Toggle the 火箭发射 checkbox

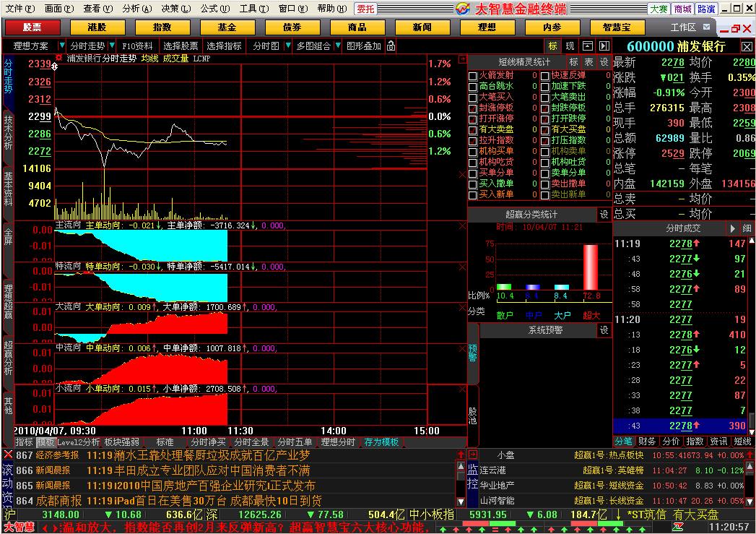click(x=472, y=76)
